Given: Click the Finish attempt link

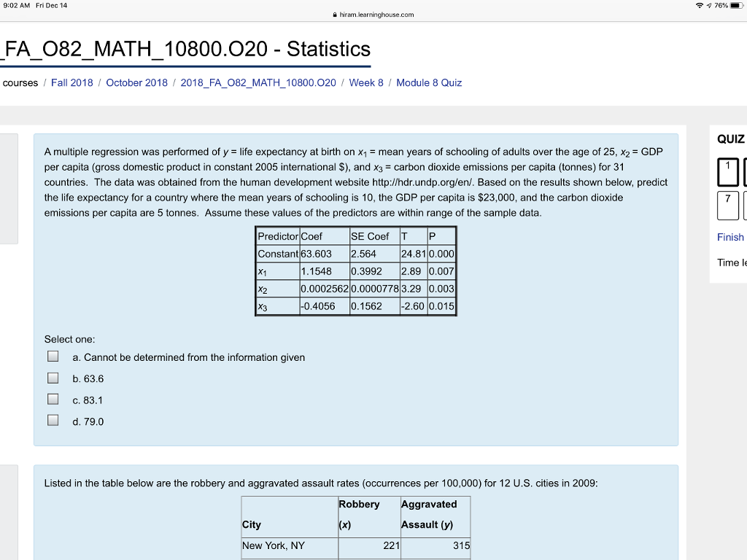Looking at the screenshot, I should point(730,237).
